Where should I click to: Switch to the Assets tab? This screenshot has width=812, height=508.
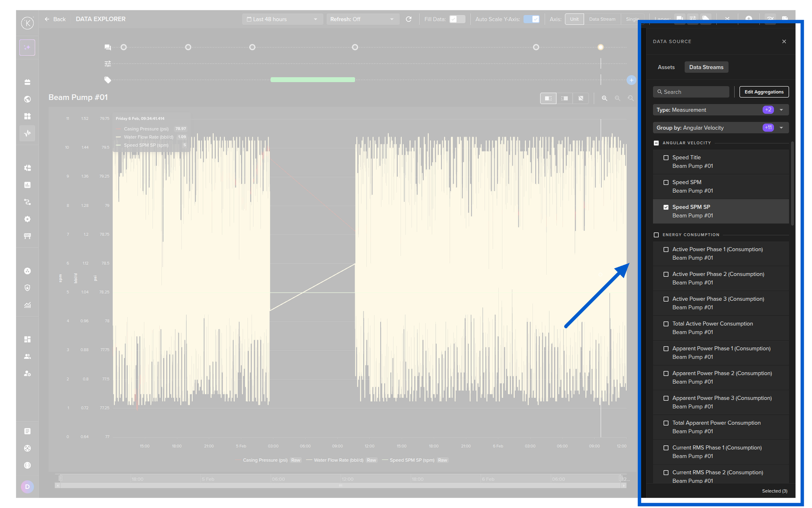point(666,67)
